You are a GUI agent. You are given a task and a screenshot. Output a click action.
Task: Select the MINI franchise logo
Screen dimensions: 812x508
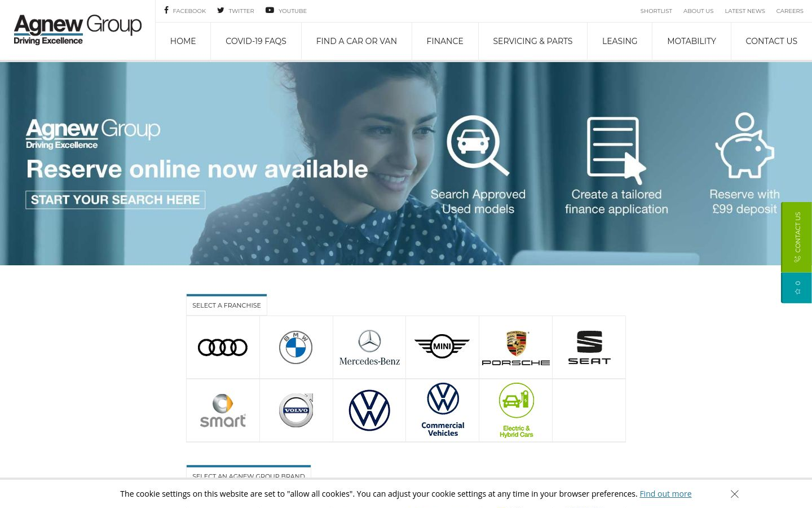(x=442, y=347)
